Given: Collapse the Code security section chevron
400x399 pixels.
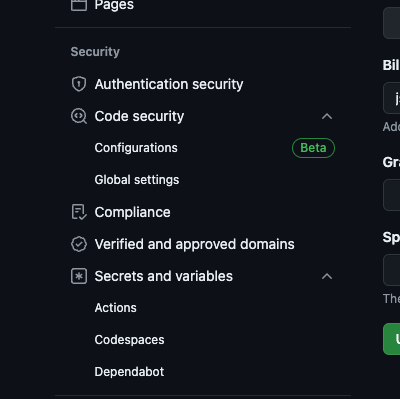Looking at the screenshot, I should click(x=327, y=116).
